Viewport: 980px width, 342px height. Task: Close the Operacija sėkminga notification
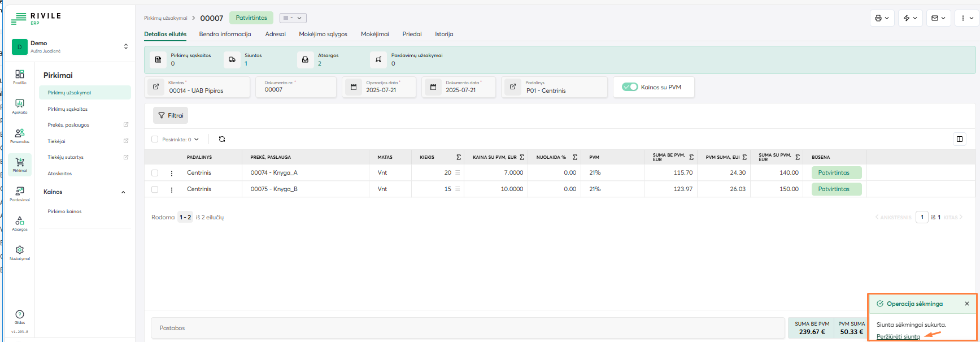(967, 304)
